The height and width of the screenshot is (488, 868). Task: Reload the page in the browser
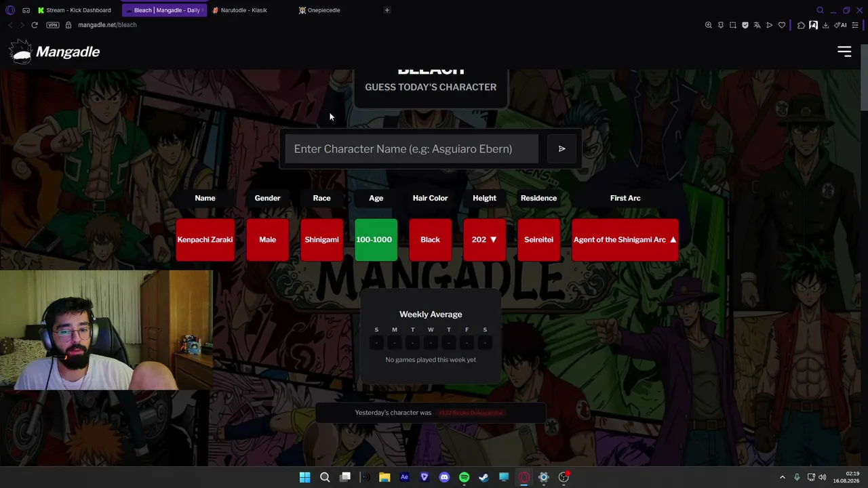(35, 25)
